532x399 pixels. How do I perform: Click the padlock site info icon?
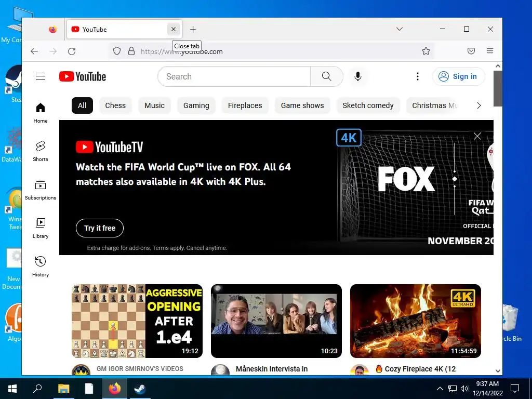(131, 51)
